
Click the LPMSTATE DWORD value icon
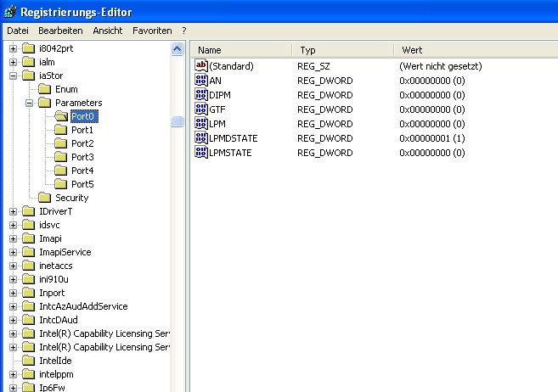(201, 152)
